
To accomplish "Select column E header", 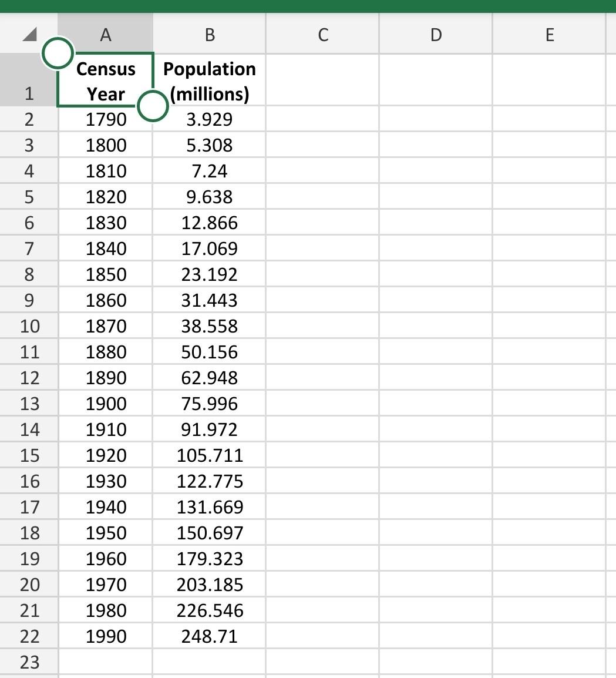I will click(549, 33).
